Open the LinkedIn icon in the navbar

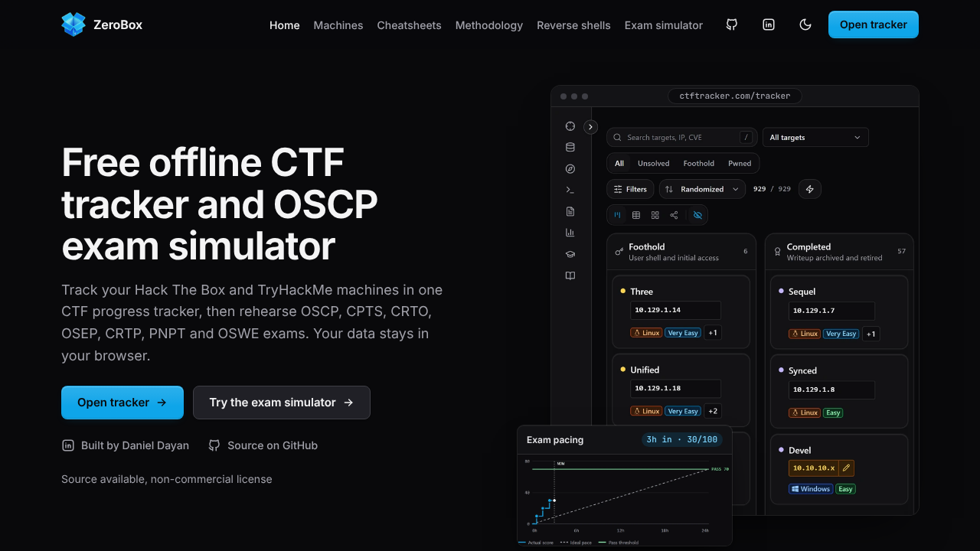[769, 24]
